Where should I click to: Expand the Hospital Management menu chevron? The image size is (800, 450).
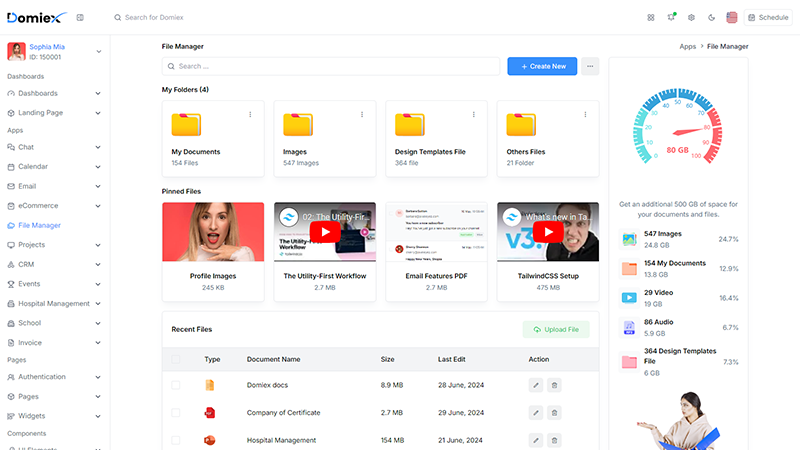pos(98,304)
